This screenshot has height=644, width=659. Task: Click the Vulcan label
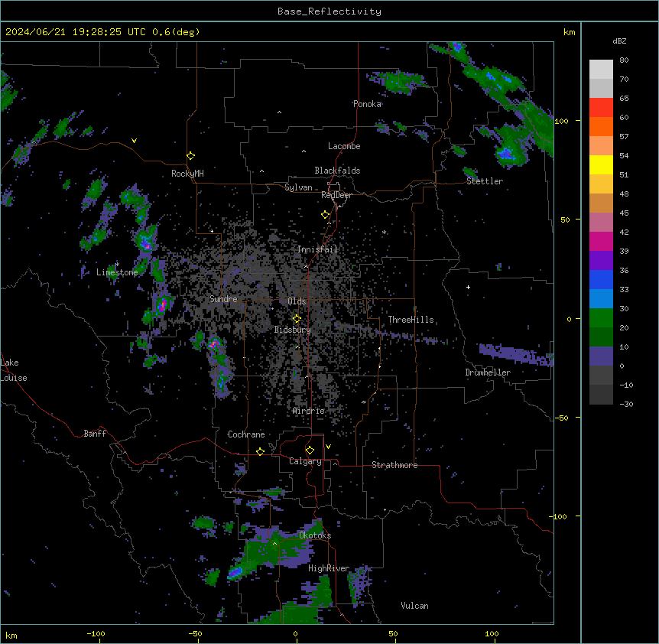(414, 606)
